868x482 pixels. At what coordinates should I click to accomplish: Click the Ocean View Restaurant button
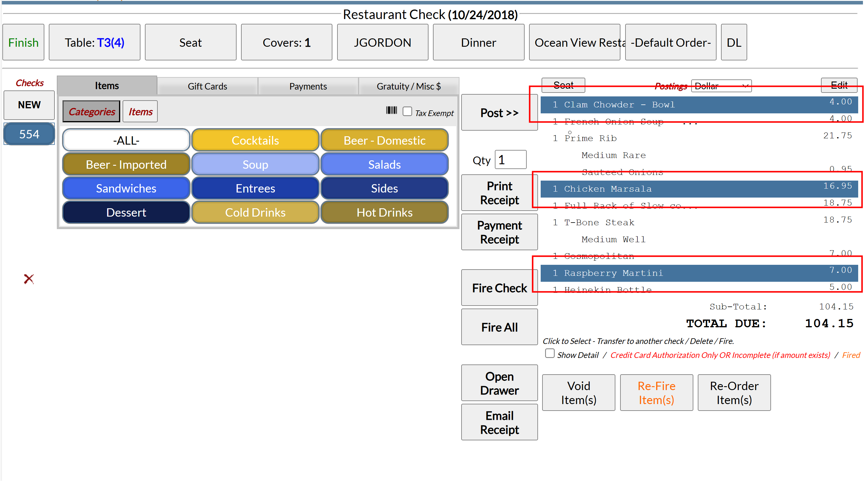pos(575,42)
